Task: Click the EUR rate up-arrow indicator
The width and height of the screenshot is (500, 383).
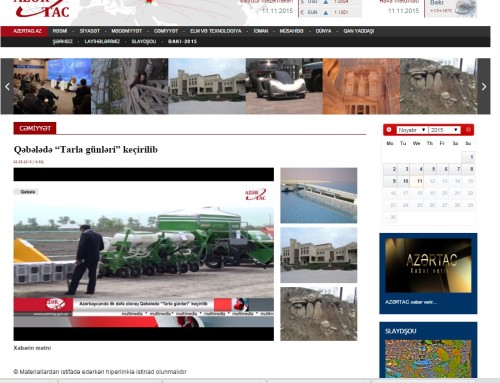Action: (x=326, y=13)
